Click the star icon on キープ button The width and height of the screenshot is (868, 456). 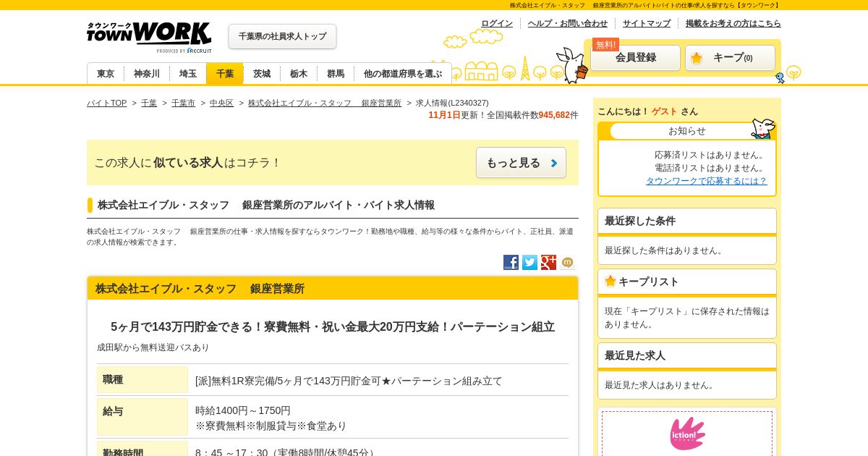click(x=696, y=58)
